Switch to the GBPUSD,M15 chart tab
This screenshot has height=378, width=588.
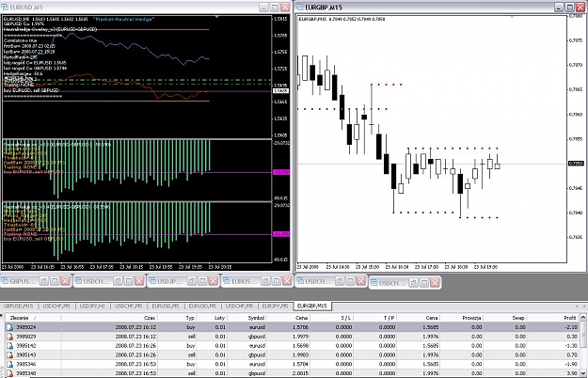(x=19, y=307)
